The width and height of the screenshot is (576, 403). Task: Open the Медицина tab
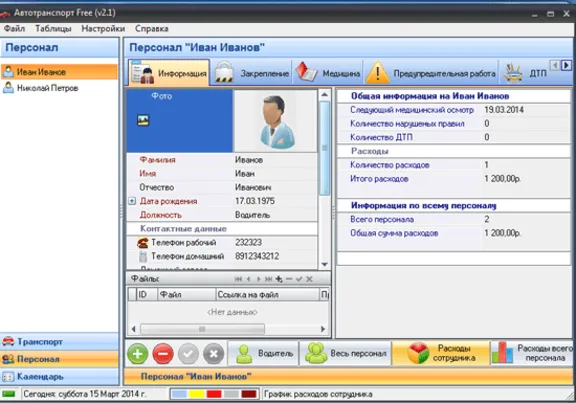(x=327, y=73)
